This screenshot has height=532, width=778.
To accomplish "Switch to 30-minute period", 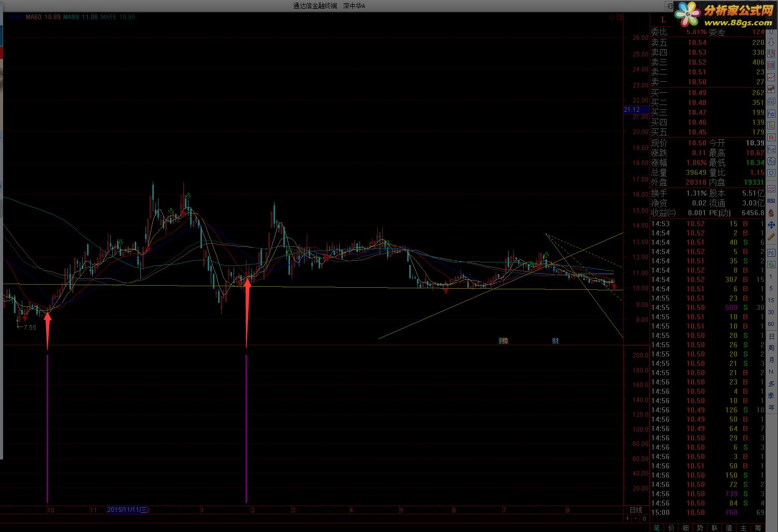I will click(771, 313).
